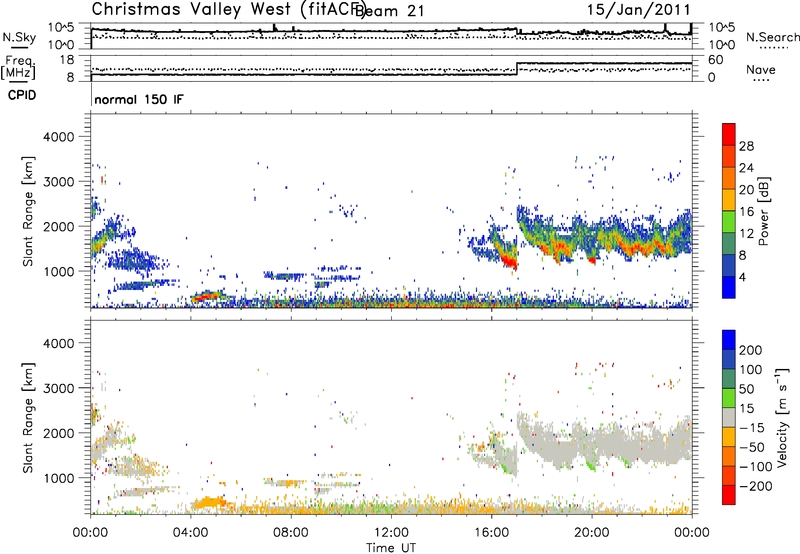The width and height of the screenshot is (800, 554).
Task: Click the orange velocity patch near 04:30 UT
Action: pyautogui.click(x=208, y=502)
